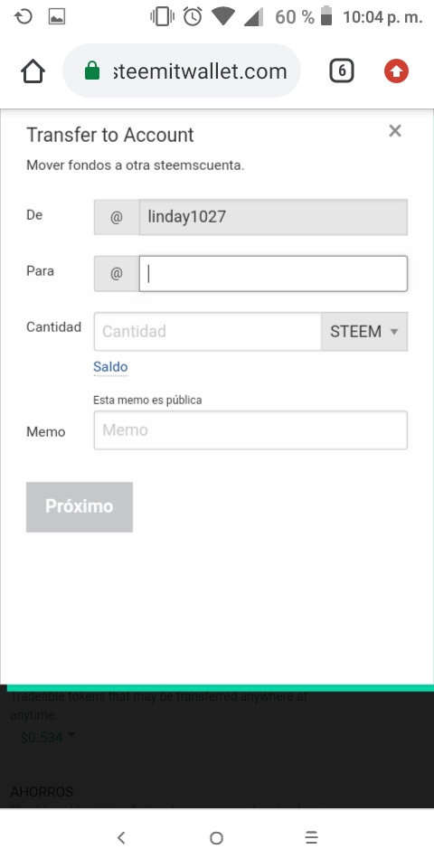The image size is (434, 868).
Task: Tap the browser home icon
Action: coord(33,71)
